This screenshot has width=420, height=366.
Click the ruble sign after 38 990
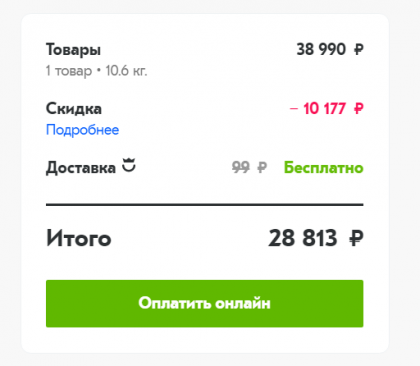(358, 50)
